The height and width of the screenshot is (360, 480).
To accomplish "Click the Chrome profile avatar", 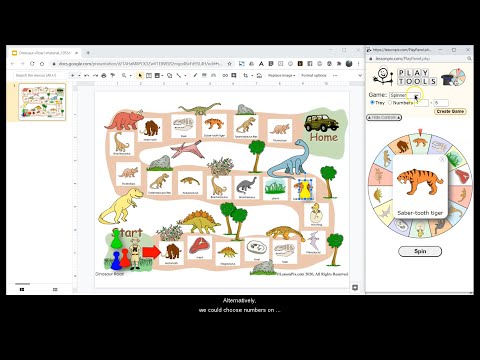I will [x=349, y=64].
